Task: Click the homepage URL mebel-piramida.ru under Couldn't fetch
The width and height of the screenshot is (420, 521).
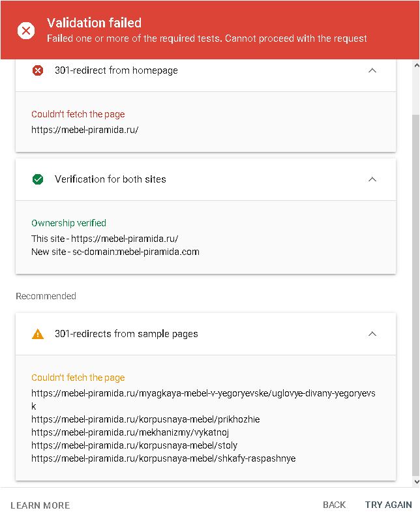Action: 85,129
